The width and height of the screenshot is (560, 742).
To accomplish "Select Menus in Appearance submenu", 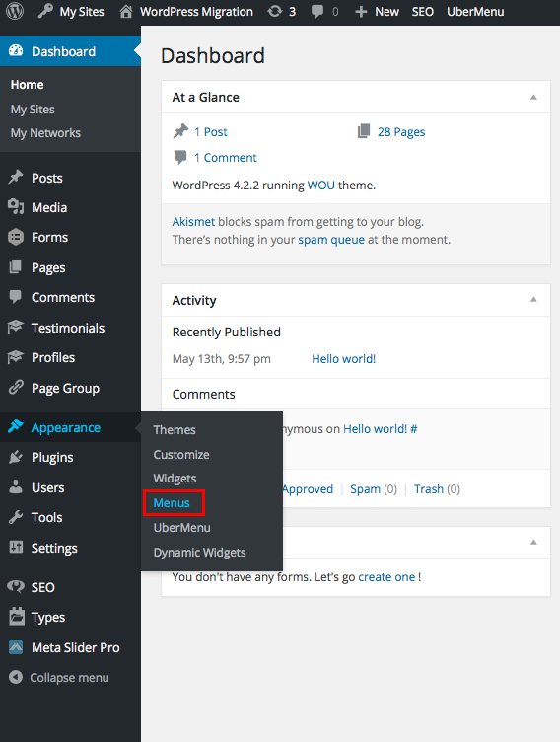I will click(172, 502).
